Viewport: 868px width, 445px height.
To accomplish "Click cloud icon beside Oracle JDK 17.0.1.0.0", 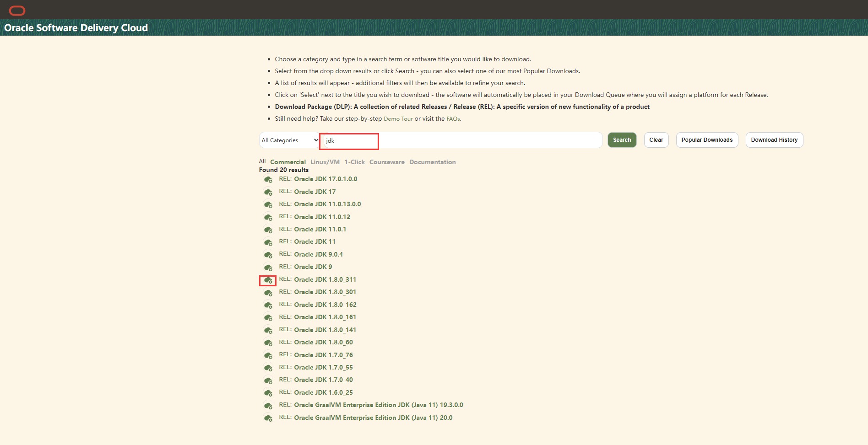I will (x=268, y=180).
